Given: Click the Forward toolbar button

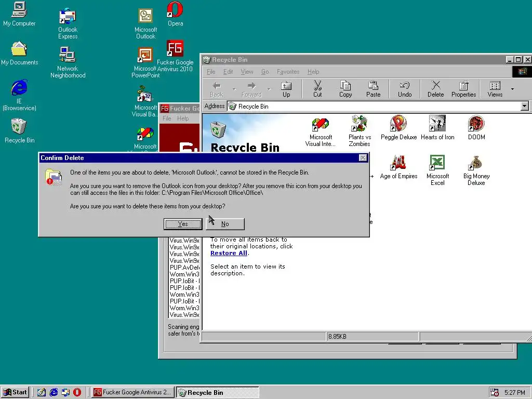Looking at the screenshot, I should 251,89.
